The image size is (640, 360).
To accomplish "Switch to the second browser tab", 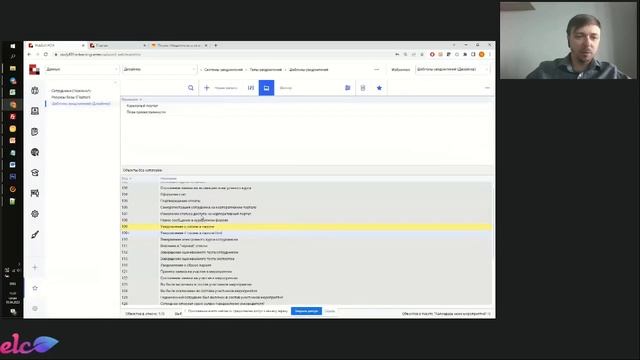I will point(118,45).
